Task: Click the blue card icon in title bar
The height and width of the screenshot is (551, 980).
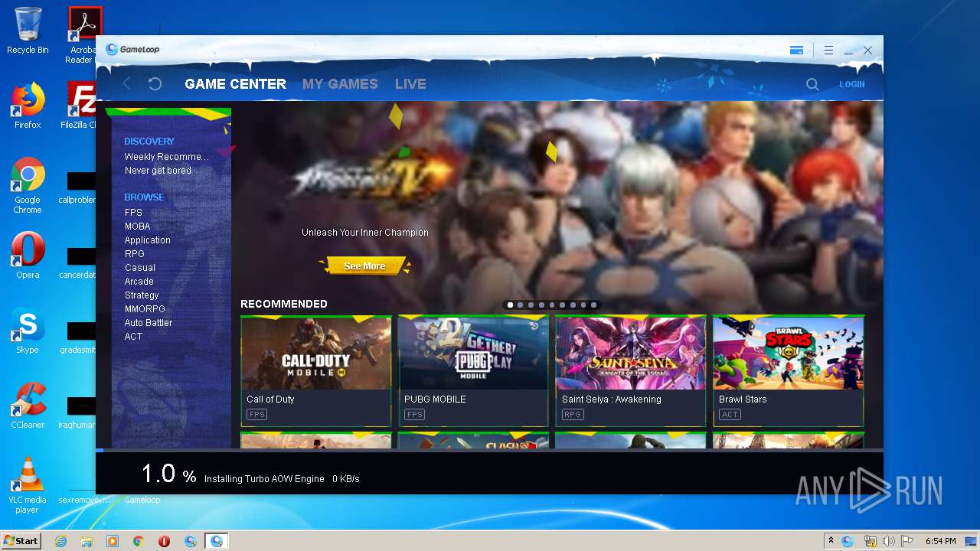Action: [x=796, y=51]
